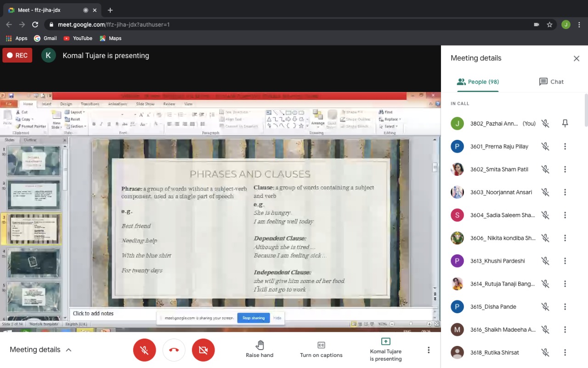Select the People (98) tab
This screenshot has width=588, height=368.
(x=478, y=81)
